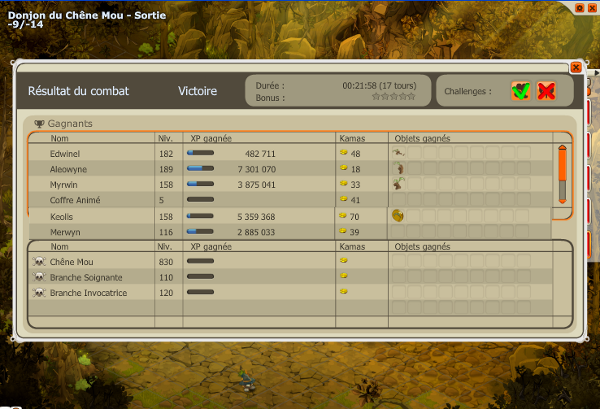Click the losers Kamas column header
Viewport: 600px width, 409px height.
coord(352,247)
